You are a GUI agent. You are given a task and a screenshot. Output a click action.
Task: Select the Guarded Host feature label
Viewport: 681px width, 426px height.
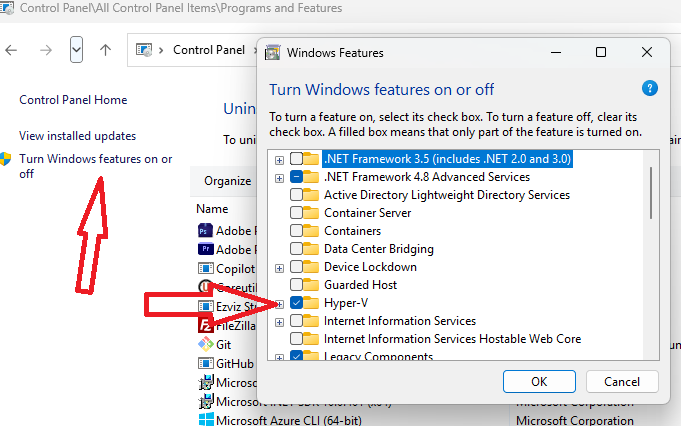[360, 285]
